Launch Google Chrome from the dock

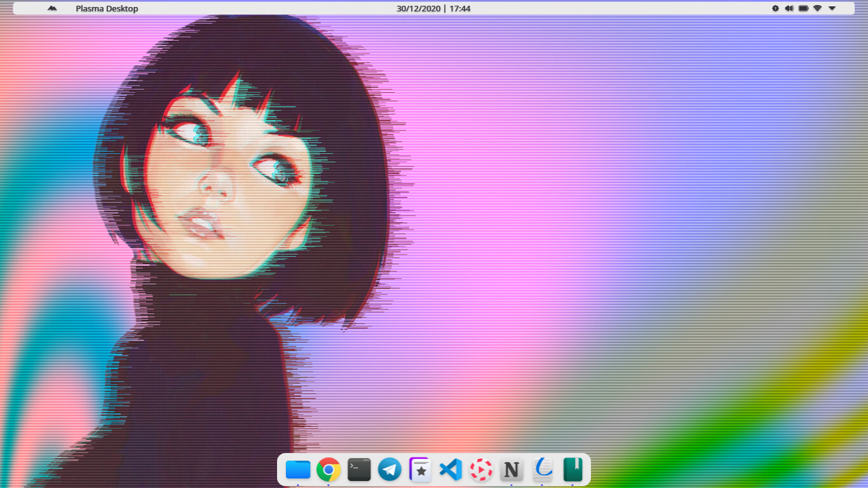[x=329, y=470]
